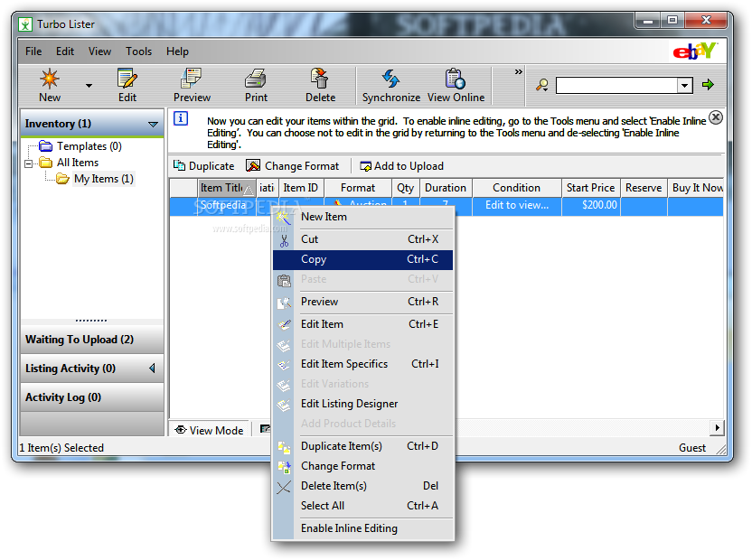Choose Copy from the context menu
The height and width of the screenshot is (560, 752).
[x=363, y=259]
